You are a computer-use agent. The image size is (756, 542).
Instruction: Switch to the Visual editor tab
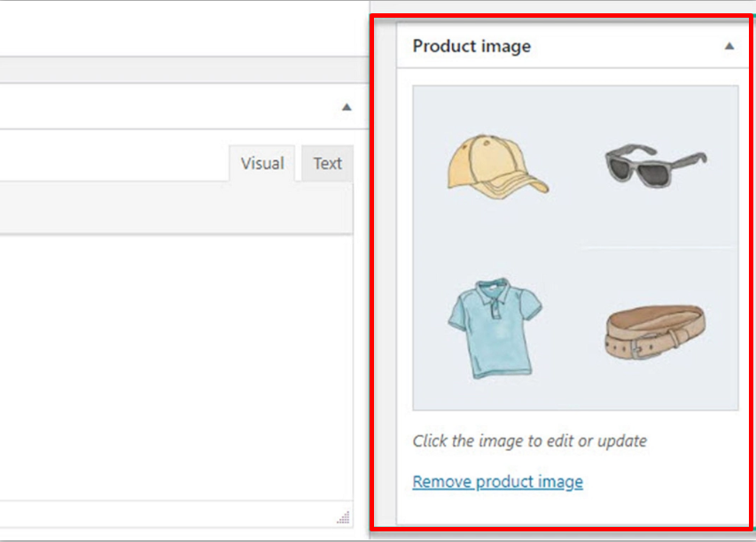261,164
